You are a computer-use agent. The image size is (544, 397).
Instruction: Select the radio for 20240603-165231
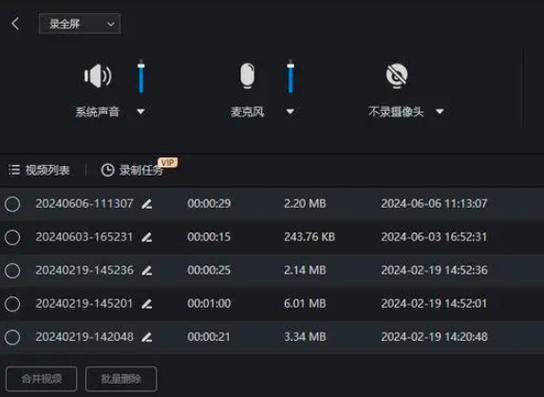tap(12, 237)
